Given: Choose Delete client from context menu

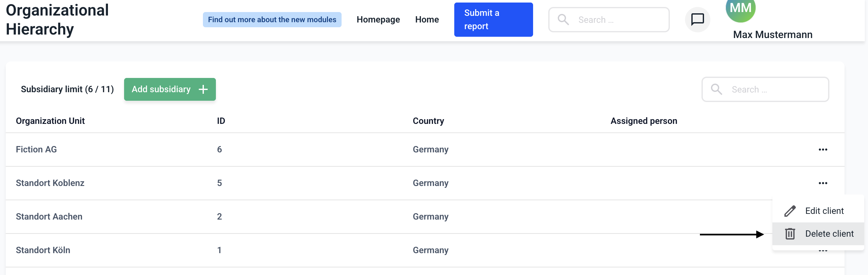Looking at the screenshot, I should click(828, 233).
